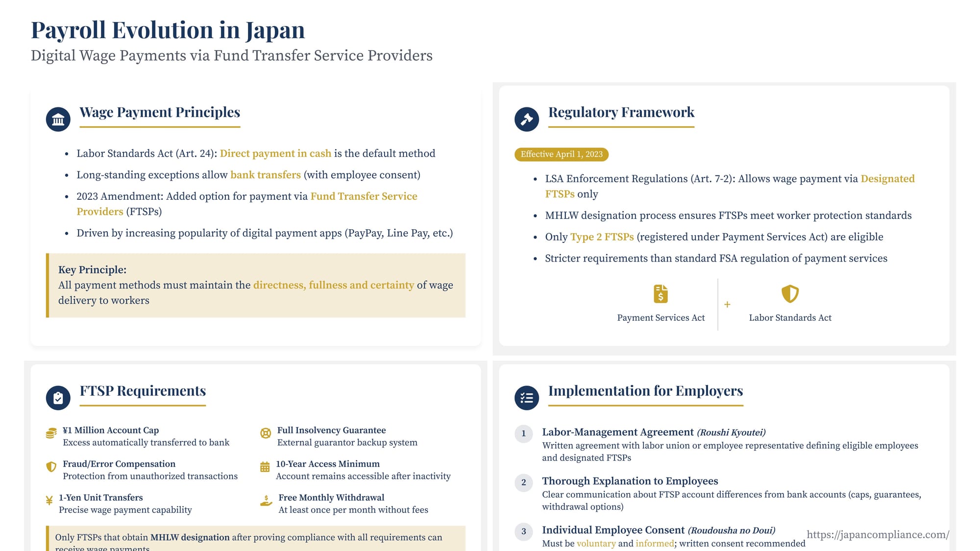
Task: Click the highlighted text Designated in Regulatory Framework
Action: click(888, 179)
